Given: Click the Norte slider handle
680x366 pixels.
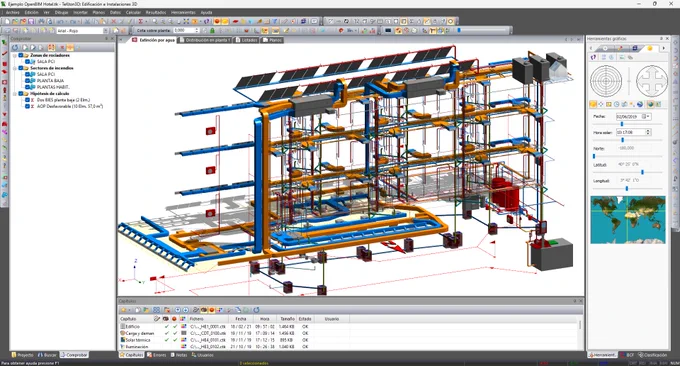Looking at the screenshot, I should tap(594, 156).
